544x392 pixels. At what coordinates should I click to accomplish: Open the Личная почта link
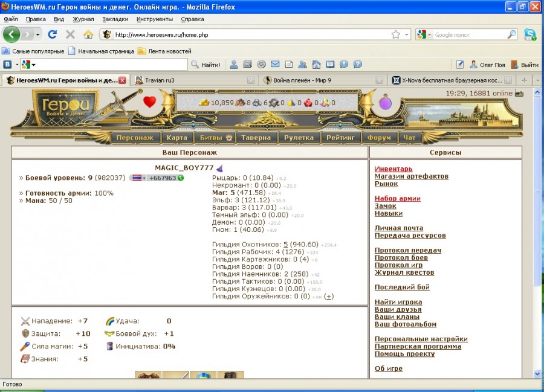coord(399,228)
